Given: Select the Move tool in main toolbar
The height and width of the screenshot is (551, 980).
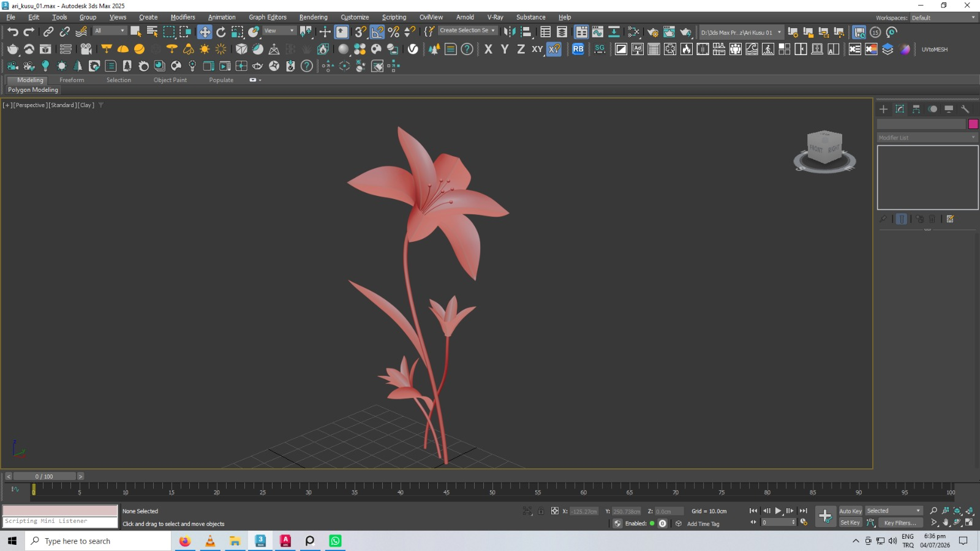Looking at the screenshot, I should tap(205, 32).
